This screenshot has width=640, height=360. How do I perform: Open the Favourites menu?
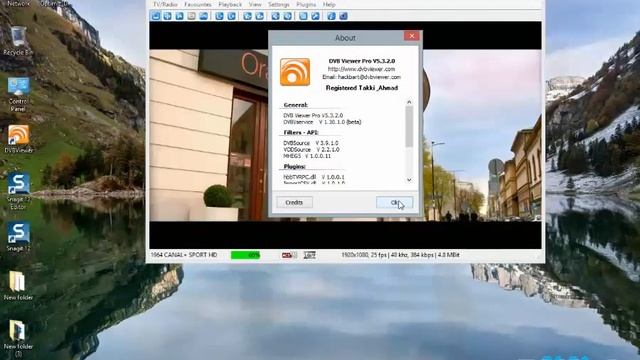(x=198, y=4)
